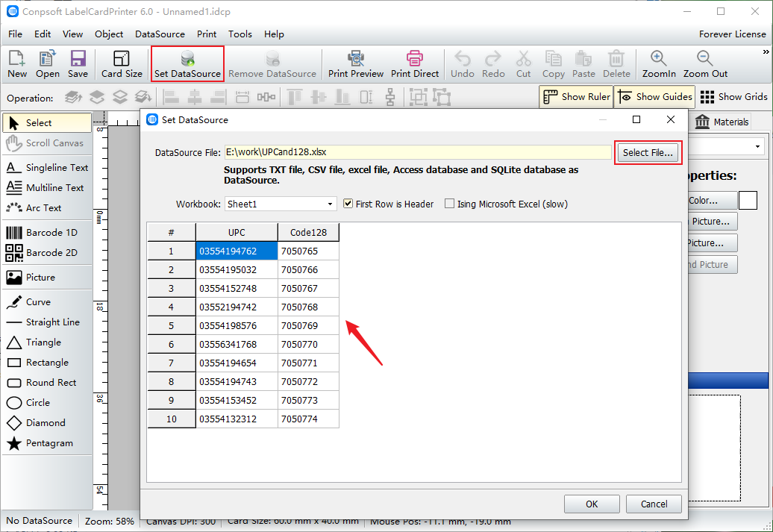
Task: Select cell 03554194762 in row 1
Action: point(237,251)
